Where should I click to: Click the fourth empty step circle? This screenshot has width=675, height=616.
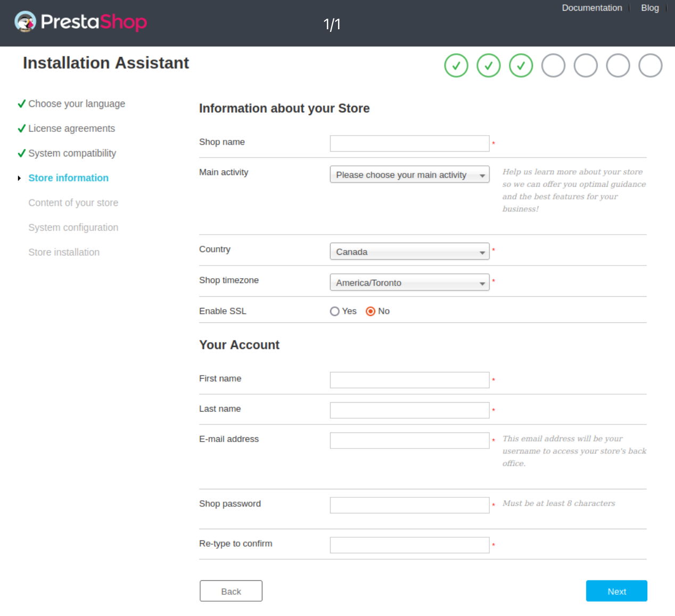(553, 65)
